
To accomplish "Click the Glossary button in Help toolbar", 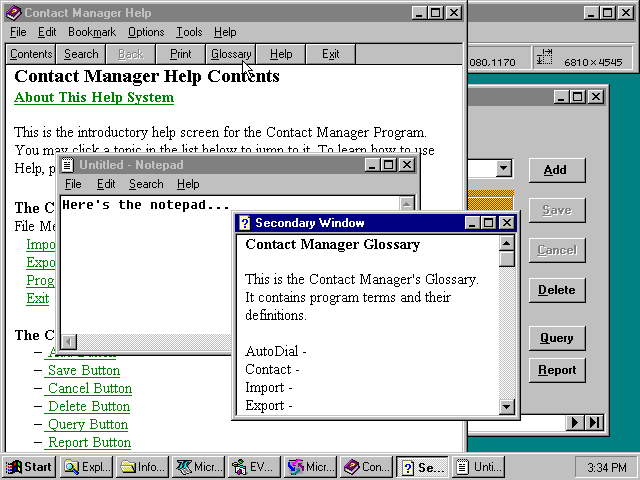I will point(231,54).
